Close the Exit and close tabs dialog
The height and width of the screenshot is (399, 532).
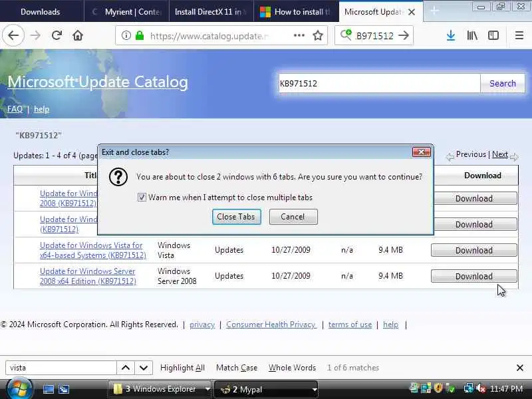[x=422, y=152]
